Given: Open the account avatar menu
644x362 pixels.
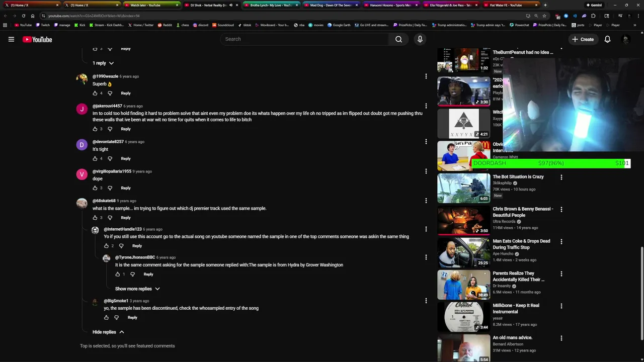Looking at the screenshot, I should point(626,39).
